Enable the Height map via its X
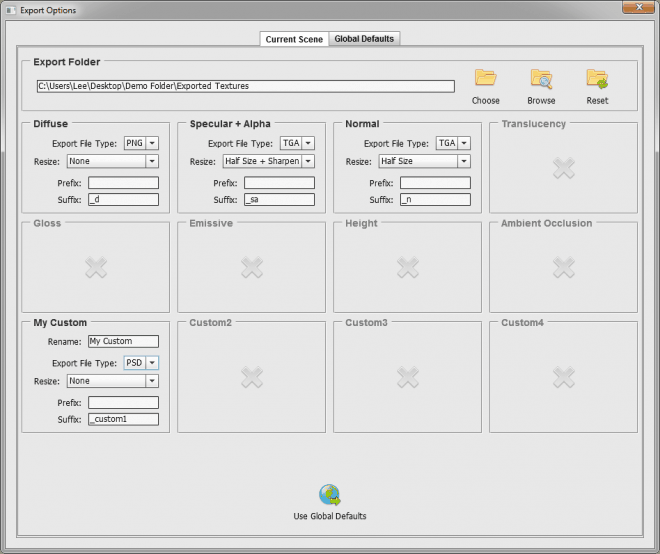This screenshot has height=554, width=660. (x=408, y=267)
